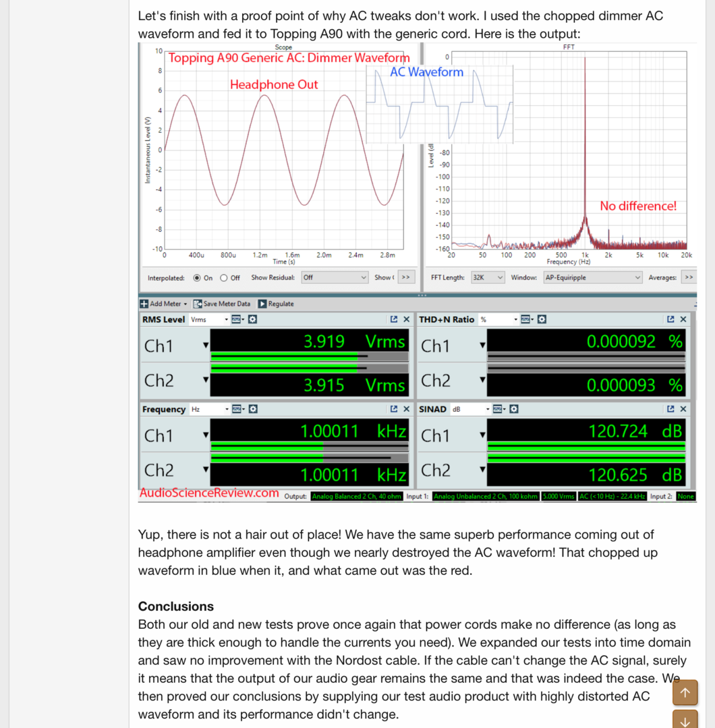Click the 120.724 dB SINAD reading
Viewport: 715px width, 728px height.
[635, 431]
